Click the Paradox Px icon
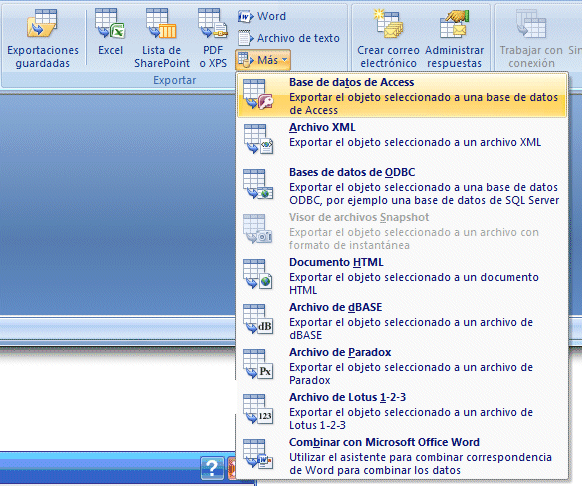582x486 pixels. tap(258, 364)
